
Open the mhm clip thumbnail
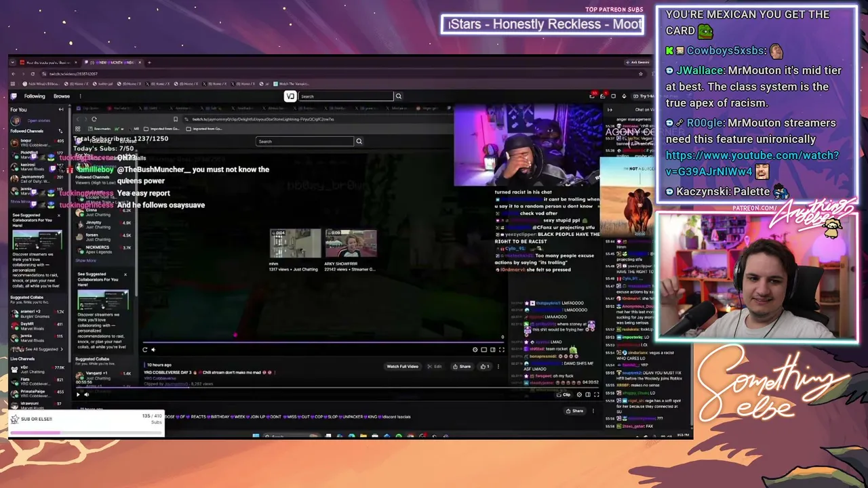coord(296,244)
